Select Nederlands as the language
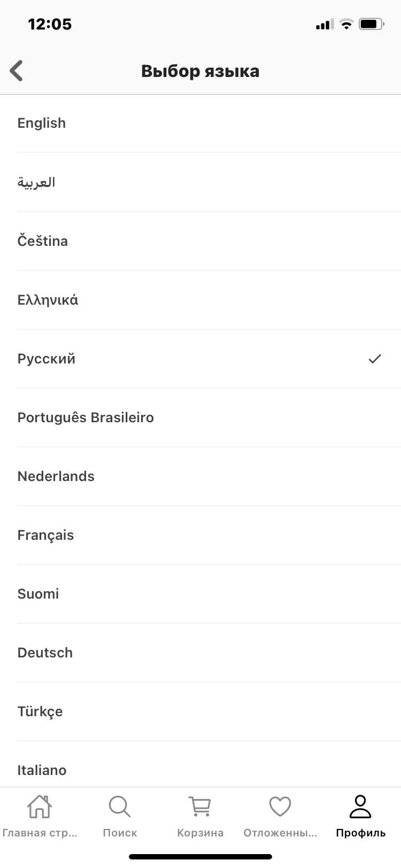401x868 pixels. tap(56, 476)
